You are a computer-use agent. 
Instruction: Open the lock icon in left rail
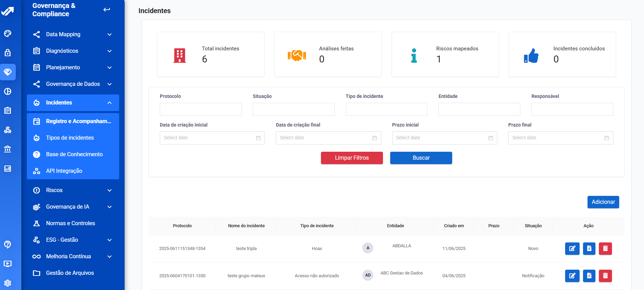click(x=8, y=53)
